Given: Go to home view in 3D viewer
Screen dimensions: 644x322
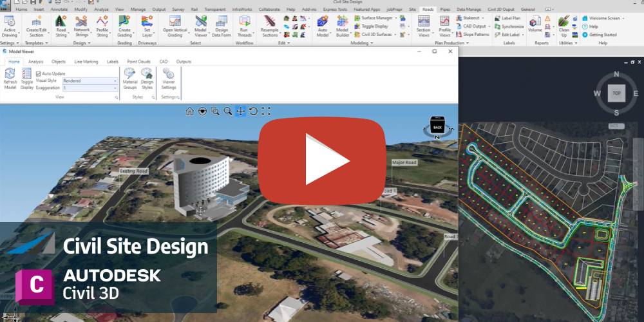Looking at the screenshot, I should [190, 111].
